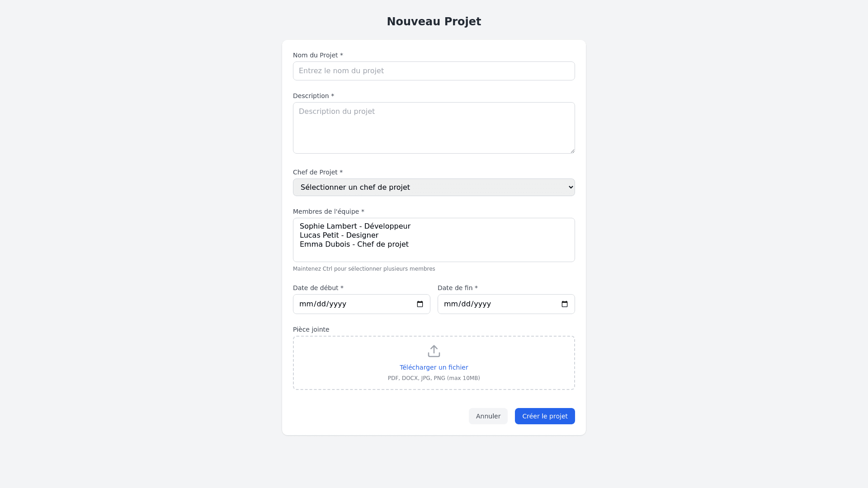Screen dimensions: 868x488
Task: Expand the Chef de Projet dropdown
Action: (434, 187)
